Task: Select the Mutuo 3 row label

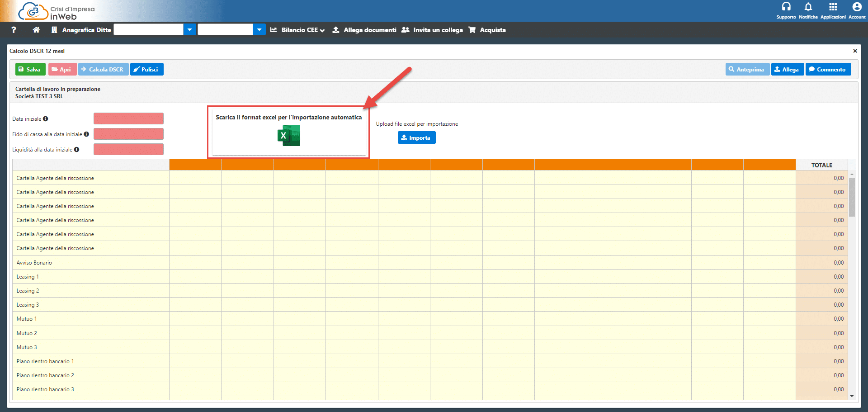Action: tap(27, 347)
